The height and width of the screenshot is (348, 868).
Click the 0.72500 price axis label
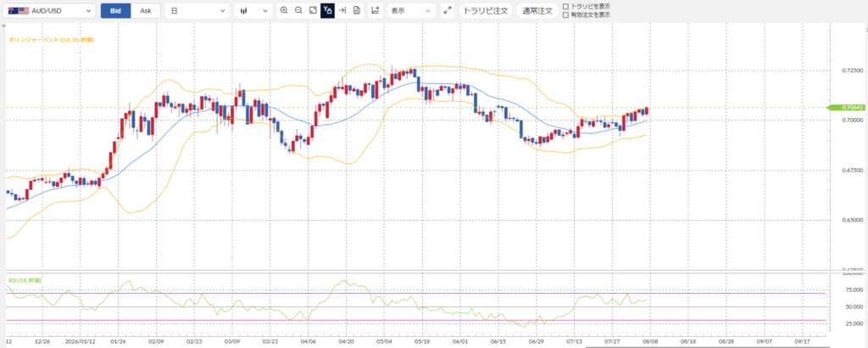[x=852, y=70]
